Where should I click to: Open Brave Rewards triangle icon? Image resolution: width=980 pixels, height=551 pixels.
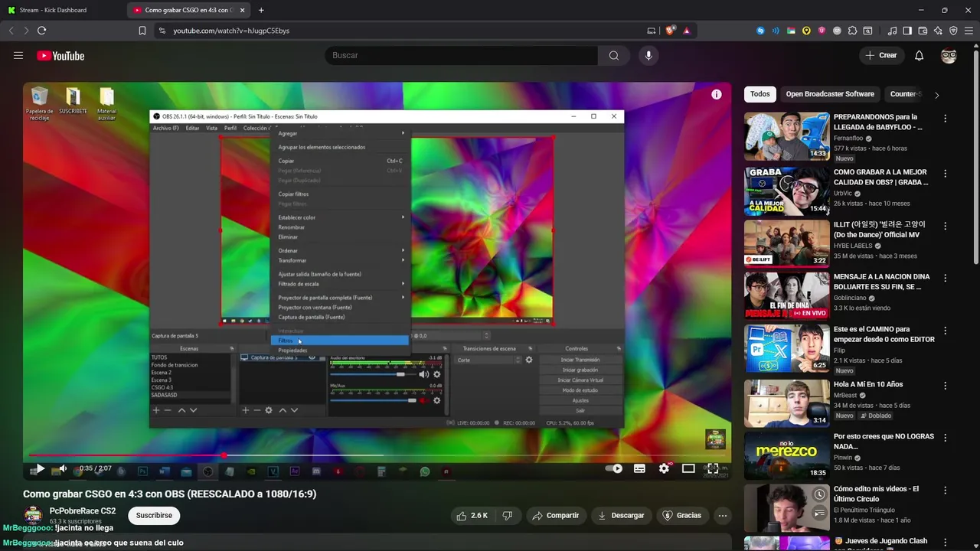tap(686, 31)
